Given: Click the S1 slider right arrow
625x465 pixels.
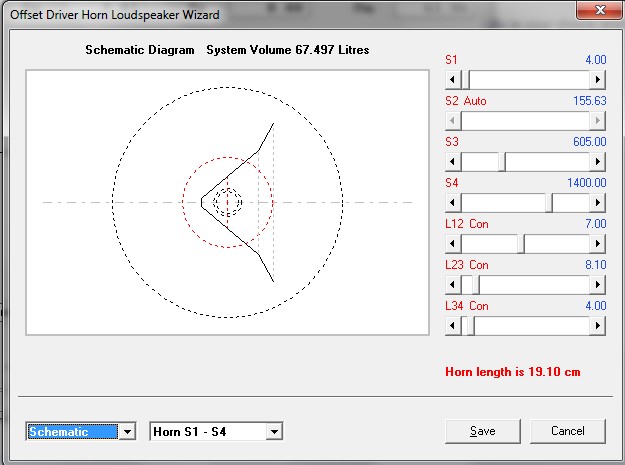Looking at the screenshot, I should tap(597, 80).
